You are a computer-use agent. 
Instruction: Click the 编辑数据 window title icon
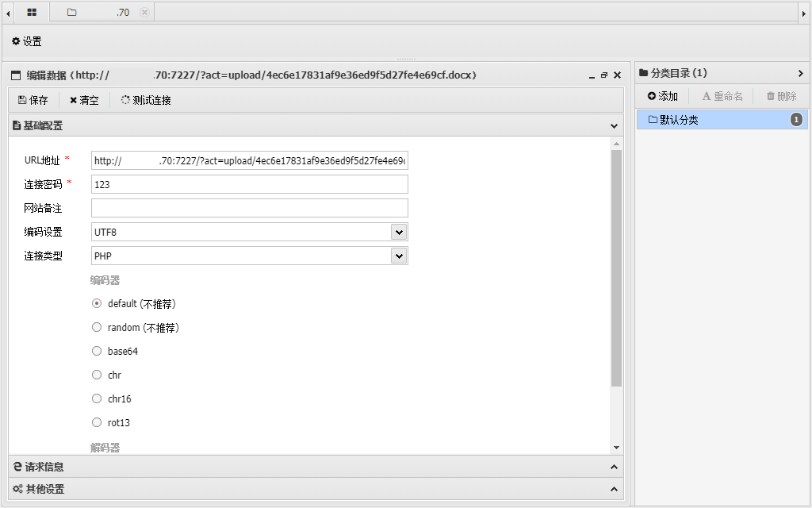click(16, 75)
